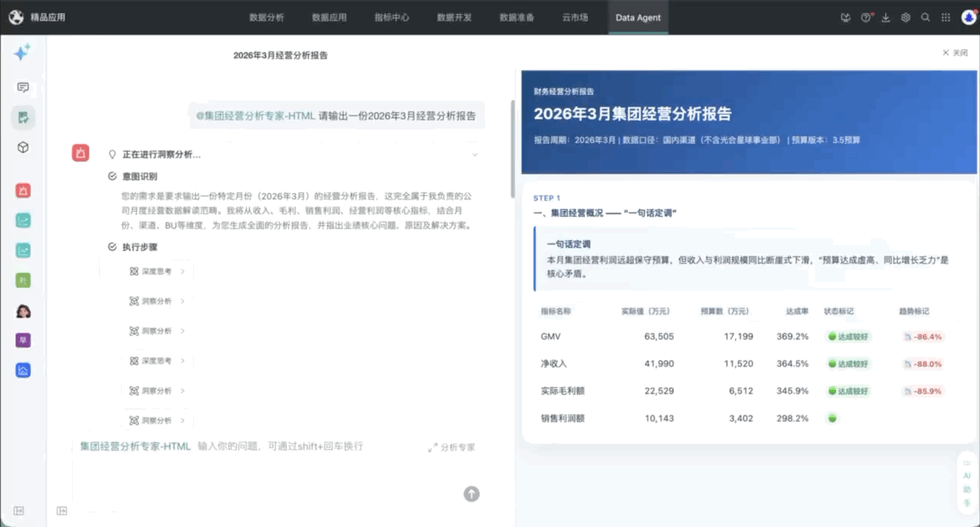Expand the first 深度思考 step
Viewport: 980px width, 527px height.
[x=157, y=271]
